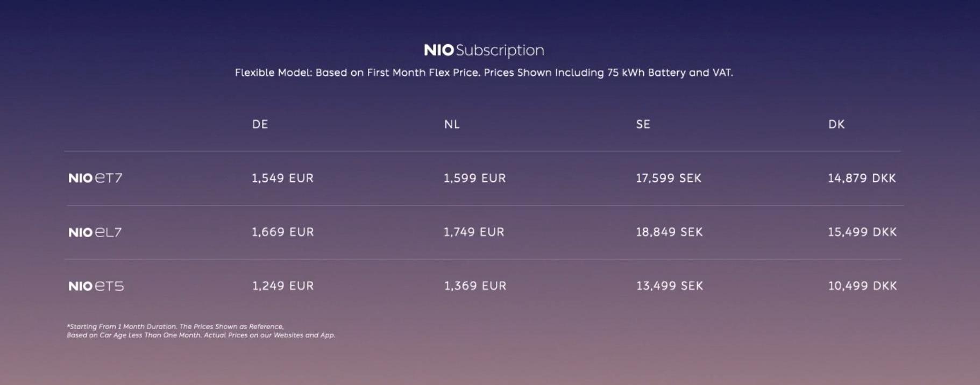Select the DK column header
Viewport: 980px width, 385px height.
click(836, 124)
